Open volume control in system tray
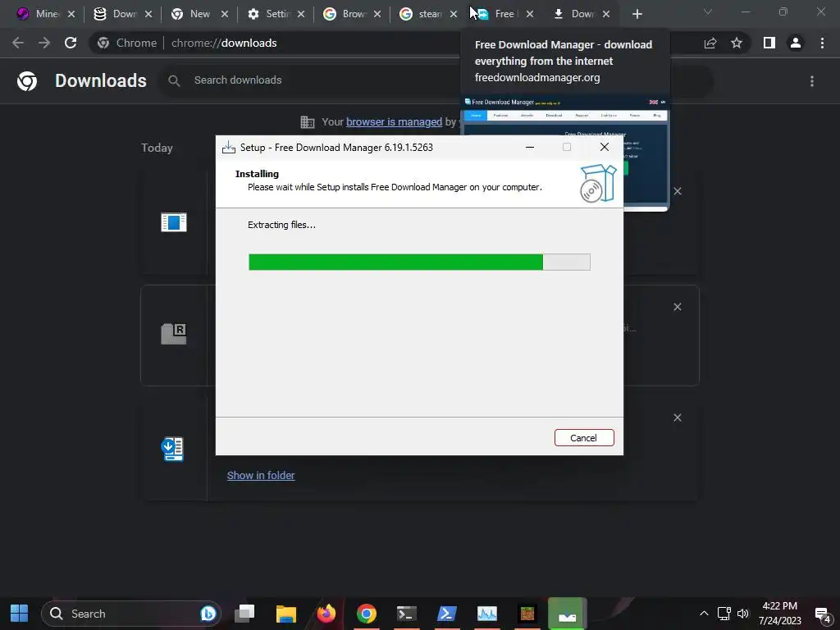840x630 pixels. coord(743,614)
